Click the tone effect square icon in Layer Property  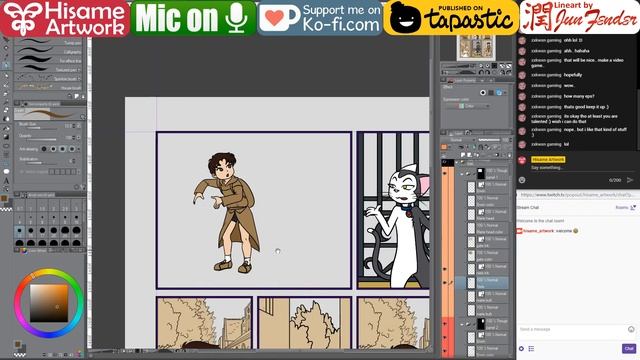tap(491, 93)
